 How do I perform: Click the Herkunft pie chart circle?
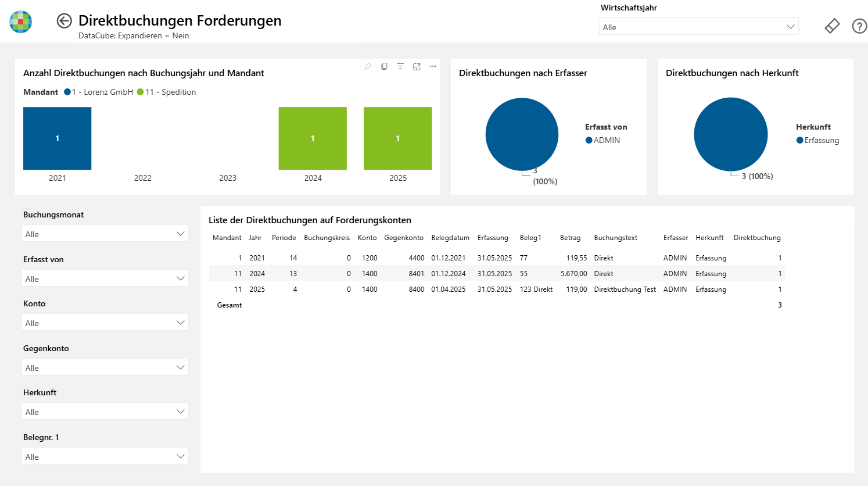click(x=731, y=134)
